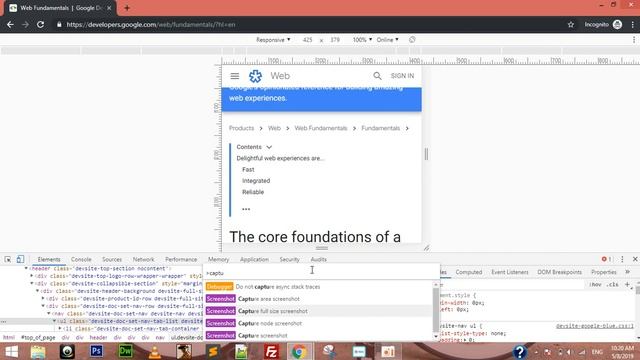Viewport: 640px width, 360px height.
Task: Open the Sources tab
Action: [x=112, y=259]
